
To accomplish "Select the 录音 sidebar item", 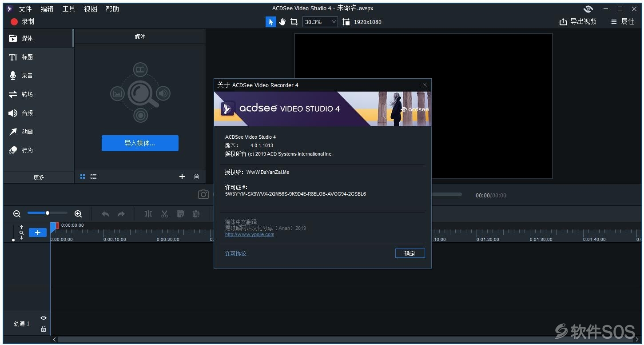I will (x=38, y=76).
